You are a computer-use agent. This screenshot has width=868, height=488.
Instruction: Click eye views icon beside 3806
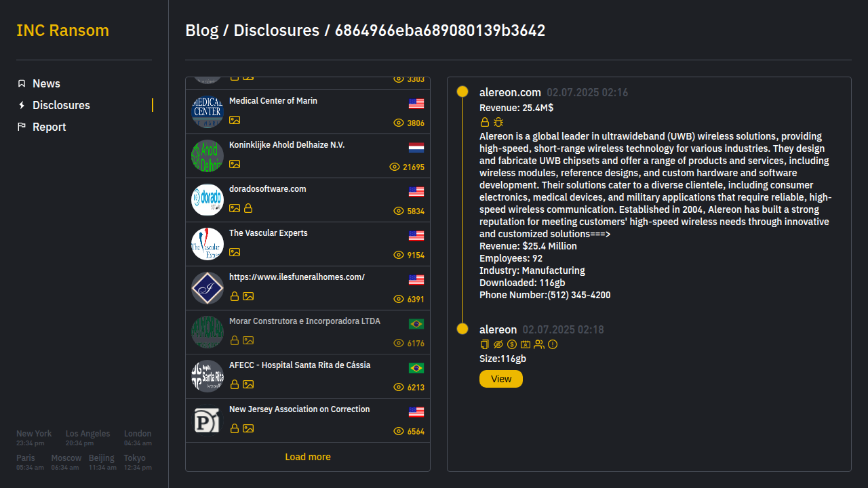pyautogui.click(x=399, y=123)
